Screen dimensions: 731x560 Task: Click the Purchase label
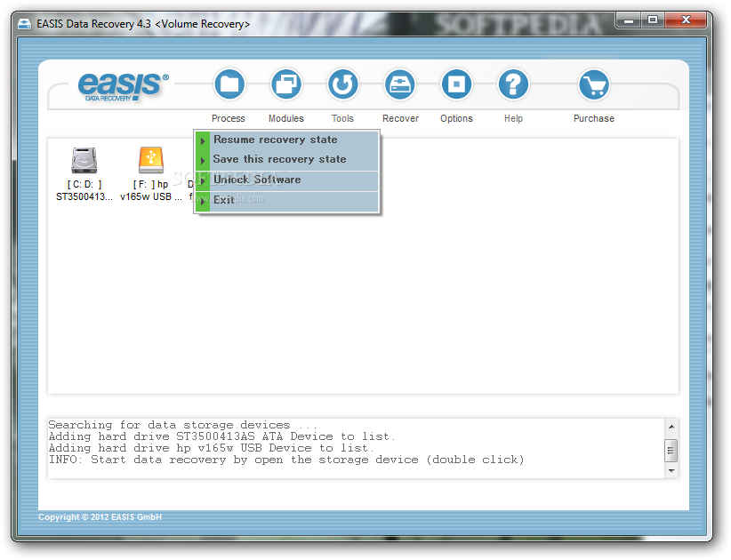594,118
